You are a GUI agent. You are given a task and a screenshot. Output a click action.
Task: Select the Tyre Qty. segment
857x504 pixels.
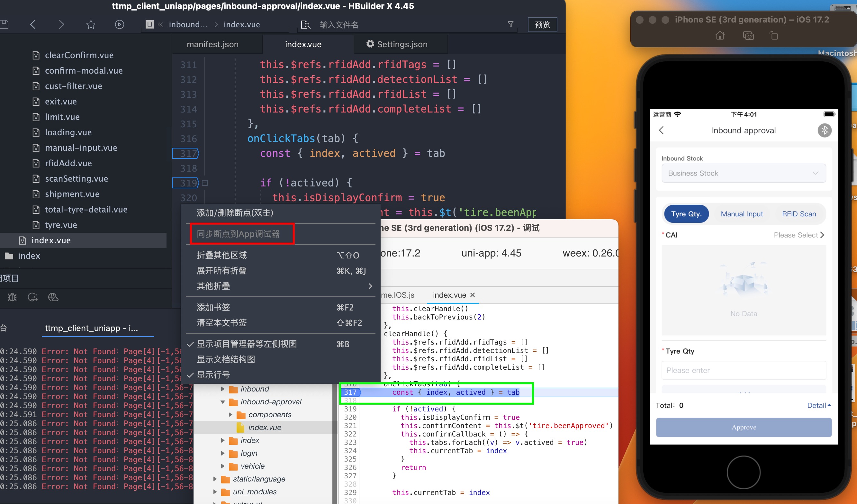686,214
